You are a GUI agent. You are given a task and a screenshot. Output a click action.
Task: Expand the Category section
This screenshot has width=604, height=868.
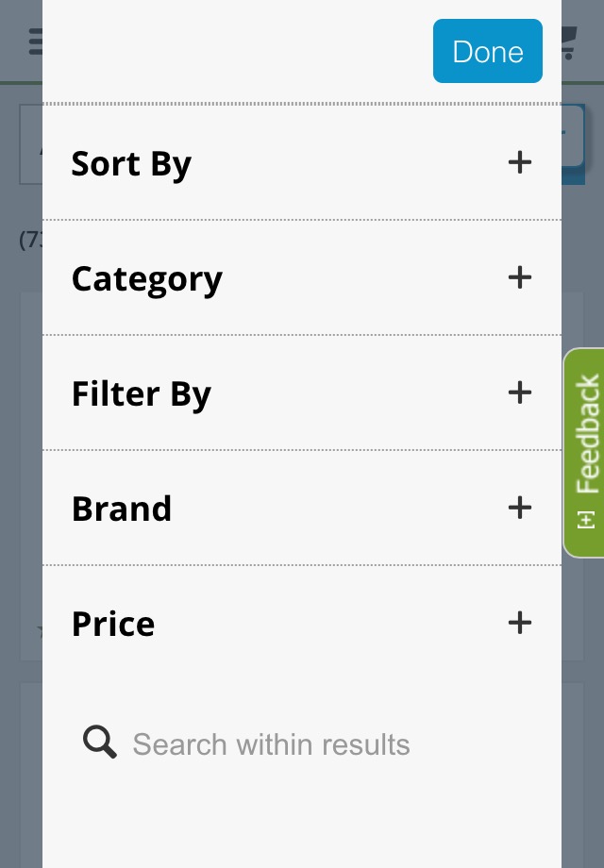coord(302,277)
